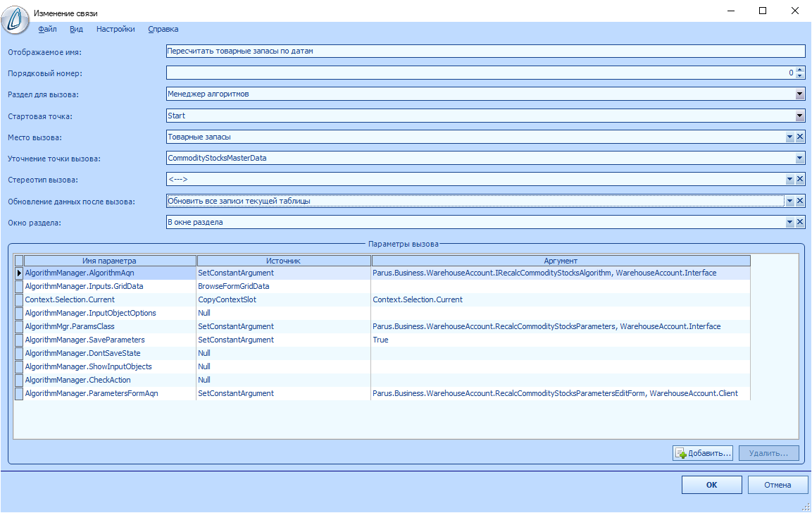Expand Уточнение точки вызова dropdown

point(800,158)
